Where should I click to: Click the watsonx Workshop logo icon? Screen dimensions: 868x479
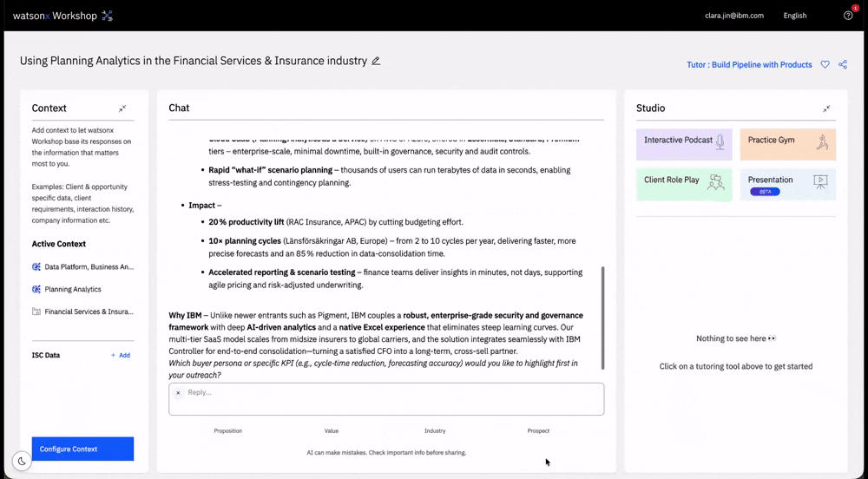point(108,16)
